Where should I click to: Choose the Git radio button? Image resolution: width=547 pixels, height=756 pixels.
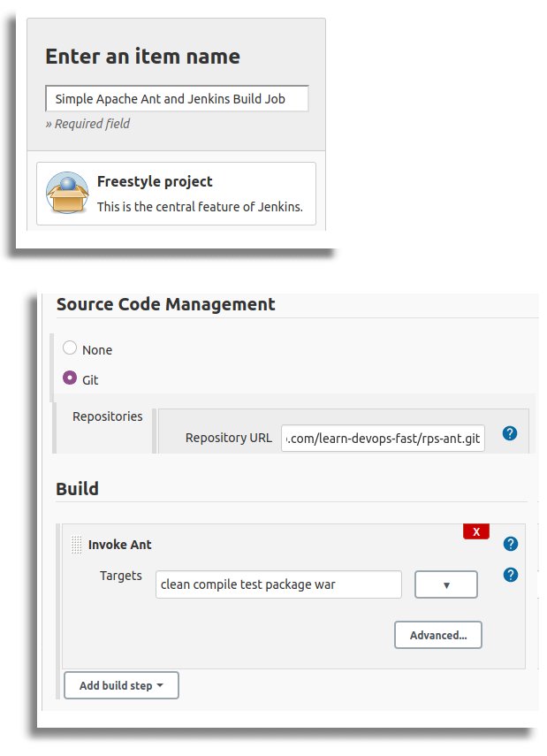pos(70,378)
